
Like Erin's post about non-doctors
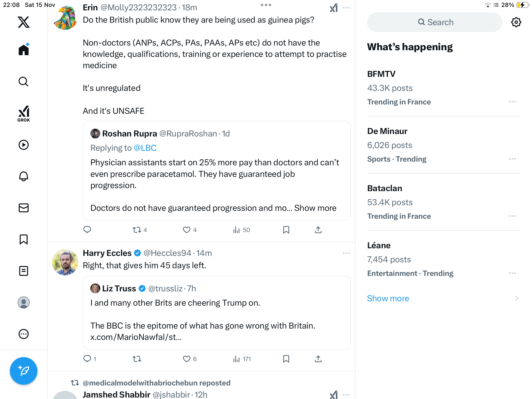[x=187, y=230]
